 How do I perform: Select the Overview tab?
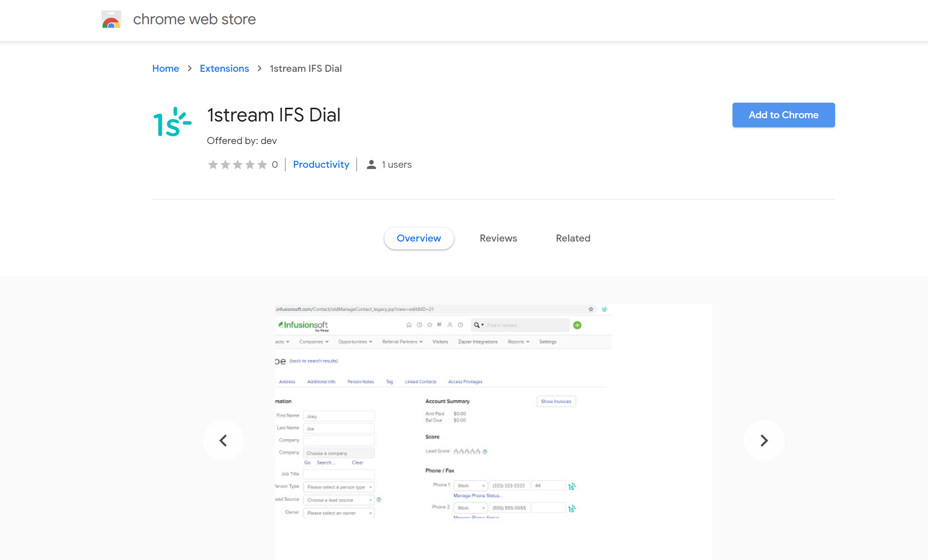(419, 238)
